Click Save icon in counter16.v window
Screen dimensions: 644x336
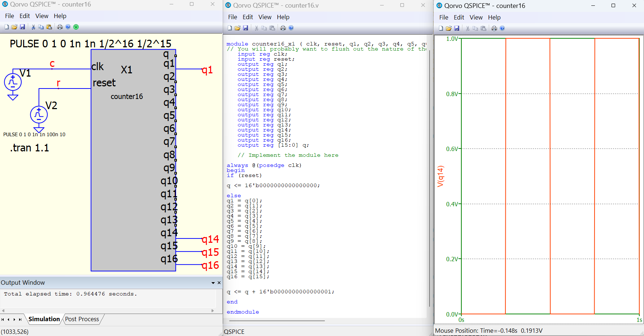point(245,28)
